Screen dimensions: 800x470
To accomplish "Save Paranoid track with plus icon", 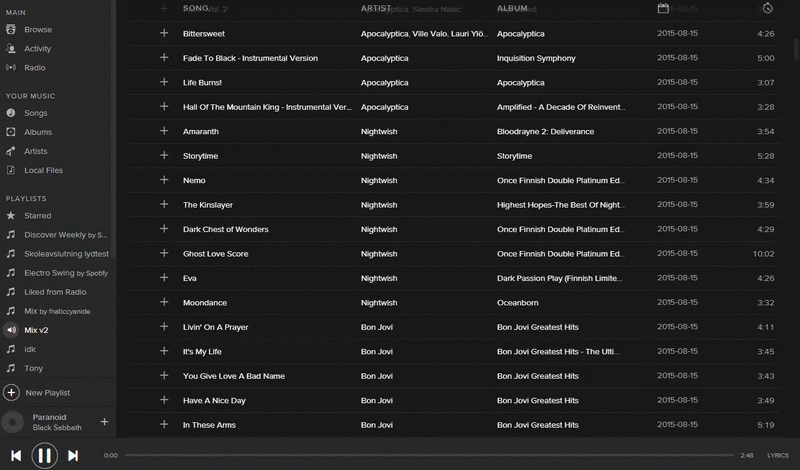I will click(104, 422).
